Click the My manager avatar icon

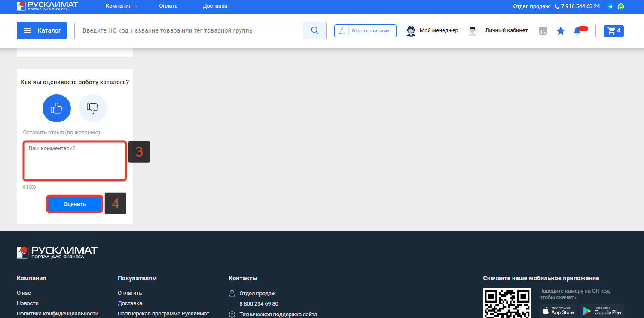(x=411, y=31)
